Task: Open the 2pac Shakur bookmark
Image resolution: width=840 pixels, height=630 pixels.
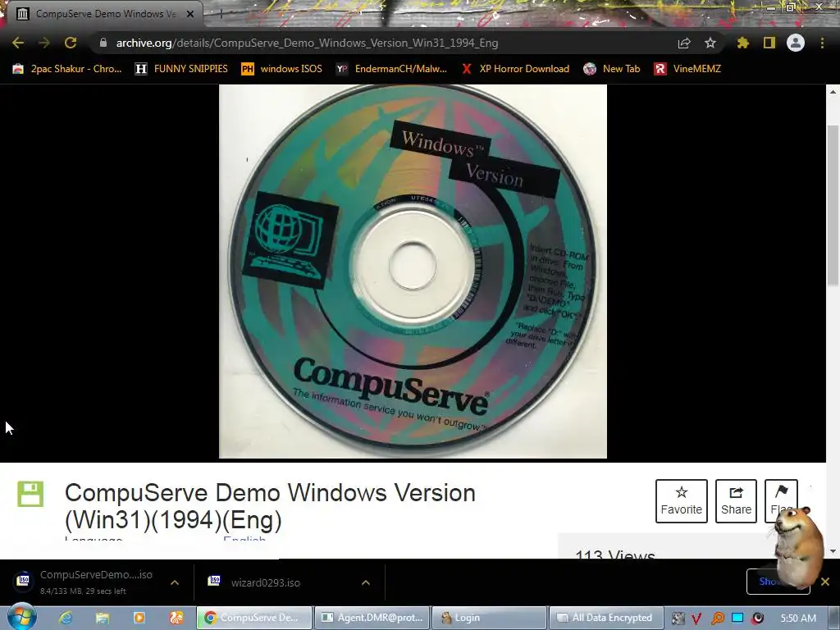Action: 67,69
